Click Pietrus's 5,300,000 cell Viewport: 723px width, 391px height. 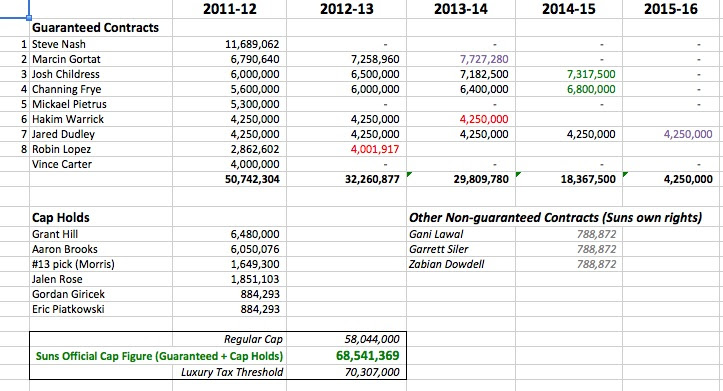[229, 104]
